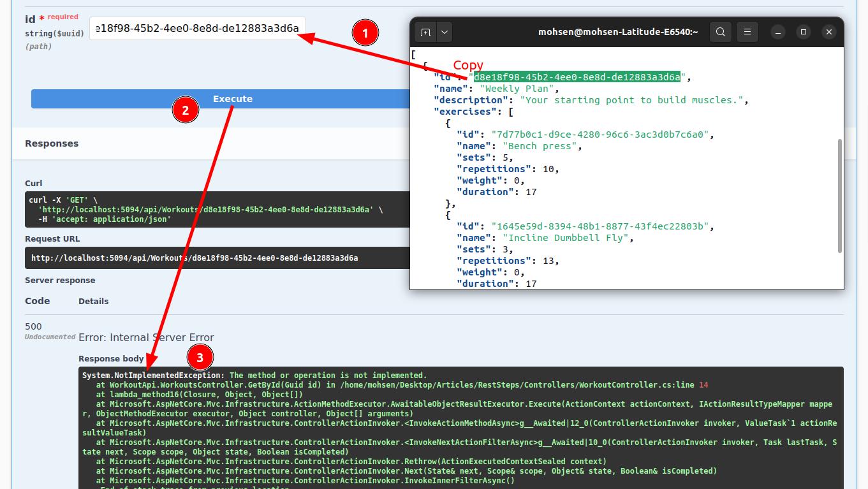Screen dimensions: 868x489
Task: Click the highlighted UUID in the terminal
Action: [577, 77]
